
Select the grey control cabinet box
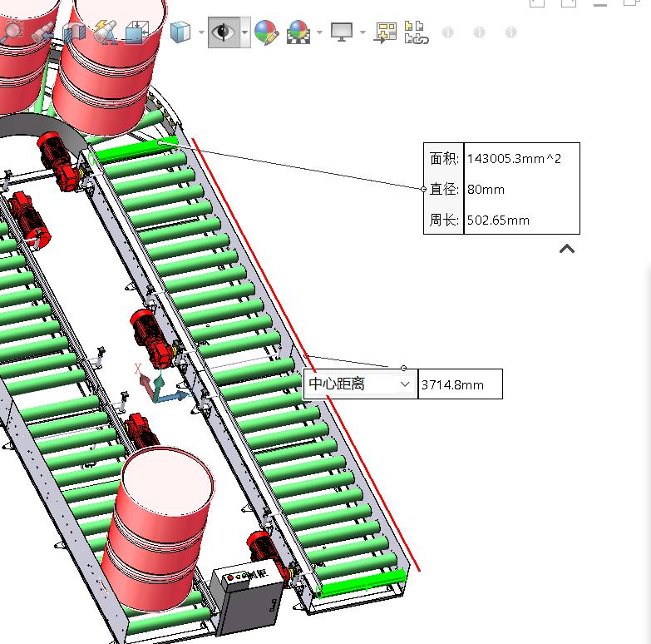pos(248,598)
